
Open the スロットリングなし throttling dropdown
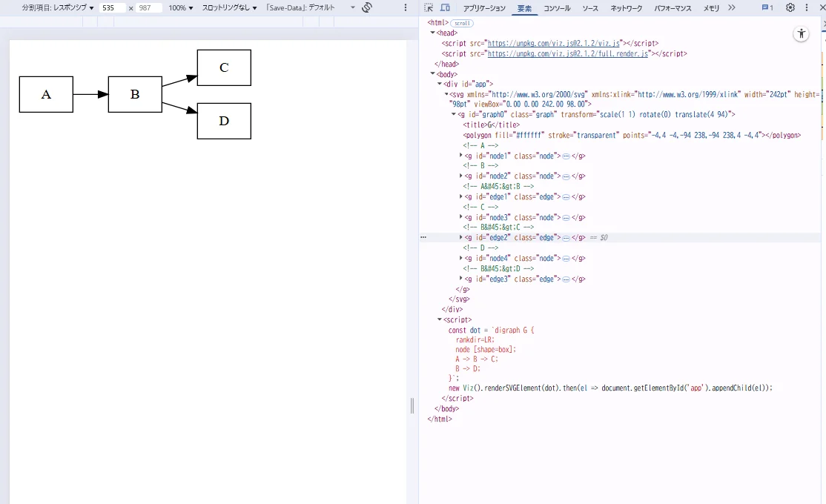coord(230,7)
